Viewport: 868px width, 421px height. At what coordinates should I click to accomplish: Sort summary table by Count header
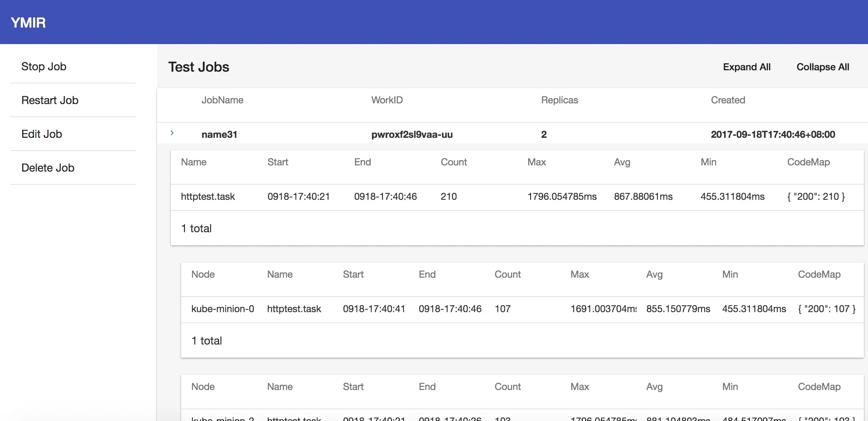pyautogui.click(x=454, y=162)
